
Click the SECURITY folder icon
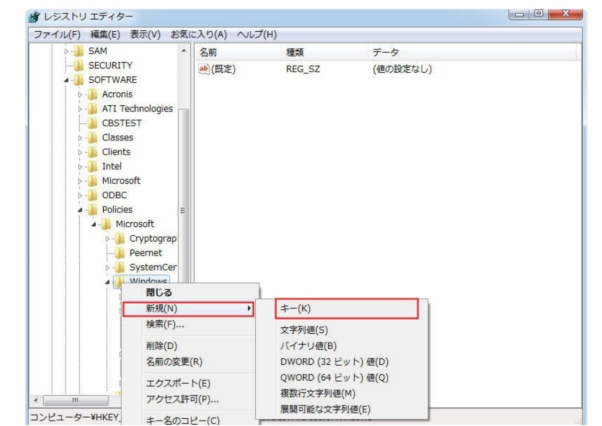pyautogui.click(x=79, y=66)
